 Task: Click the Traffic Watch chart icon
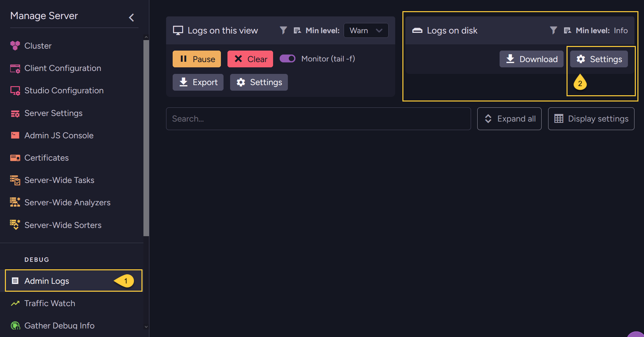pyautogui.click(x=15, y=303)
